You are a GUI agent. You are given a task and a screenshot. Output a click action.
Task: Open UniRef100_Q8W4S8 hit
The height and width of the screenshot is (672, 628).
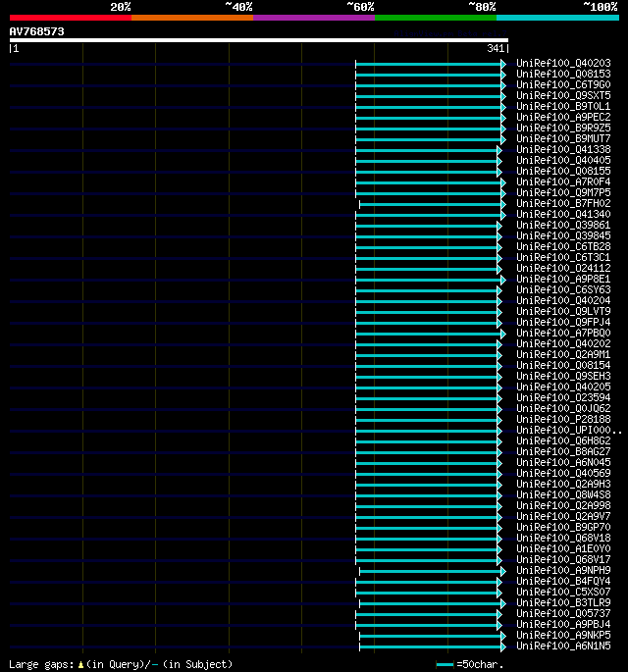[x=563, y=495]
